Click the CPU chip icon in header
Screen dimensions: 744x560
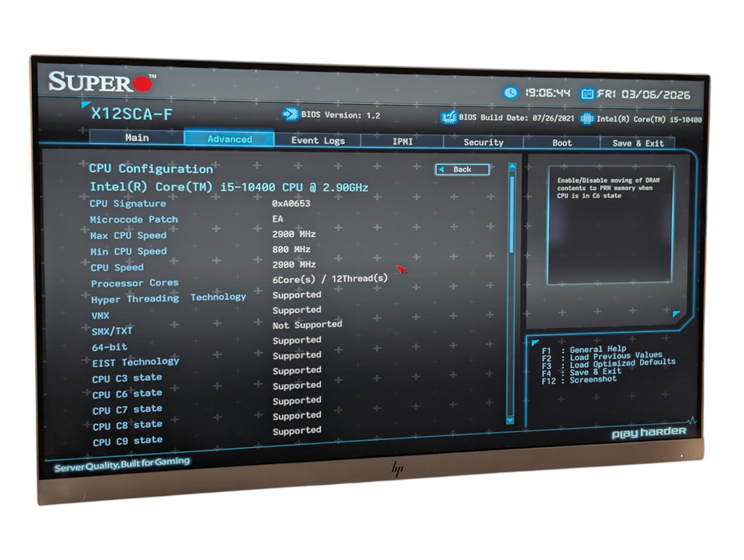coord(586,118)
